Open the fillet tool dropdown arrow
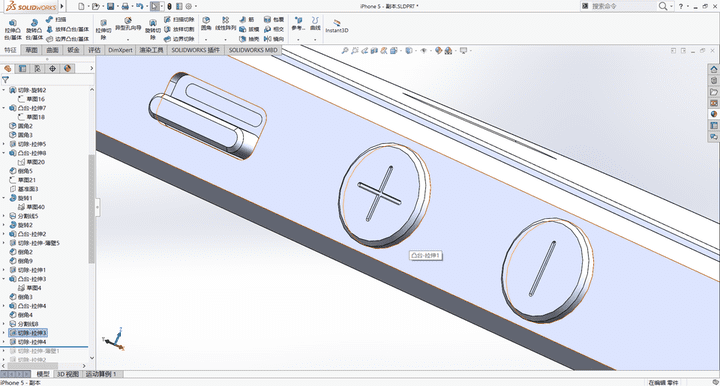Viewport: 720px width, 386px height. 206,39
